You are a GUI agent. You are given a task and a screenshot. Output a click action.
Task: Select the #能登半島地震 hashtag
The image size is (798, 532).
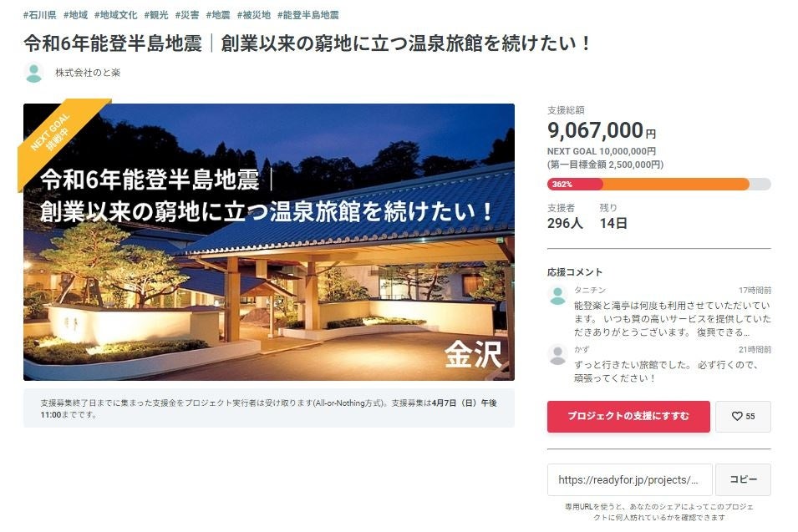pyautogui.click(x=308, y=15)
